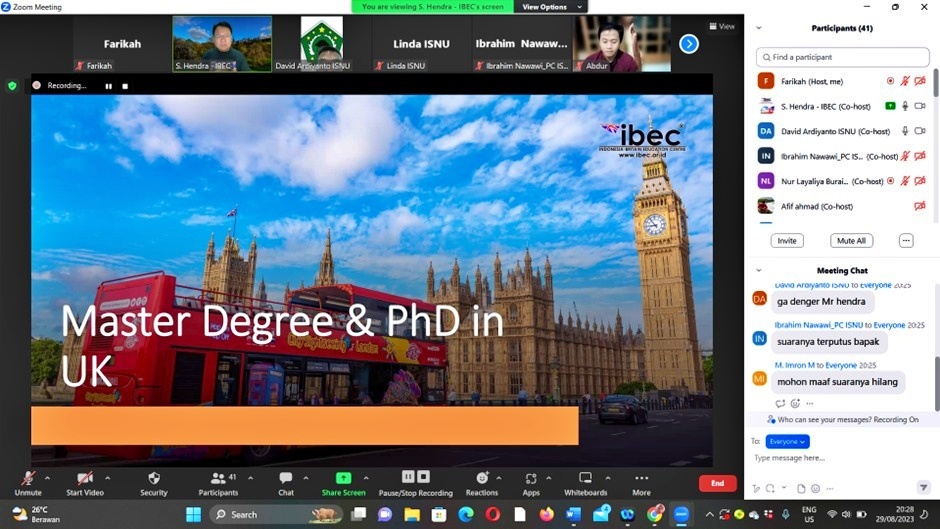Open the chat recipient Everyone dropdown
Viewport: 940px width, 529px height.
(x=787, y=441)
